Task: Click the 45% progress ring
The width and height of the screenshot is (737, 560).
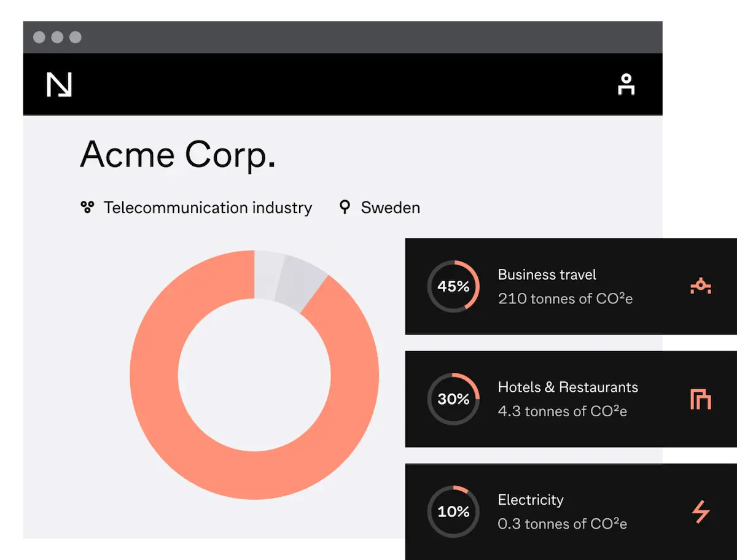Action: click(453, 286)
